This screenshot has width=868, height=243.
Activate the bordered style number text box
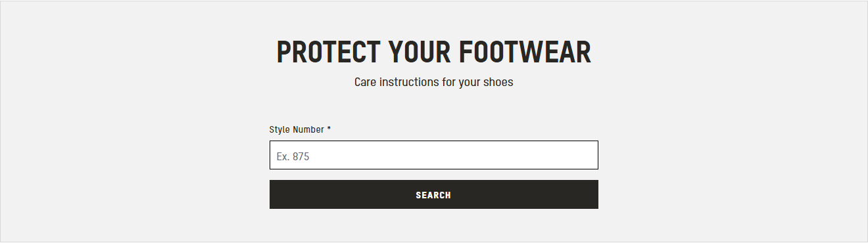434,155
